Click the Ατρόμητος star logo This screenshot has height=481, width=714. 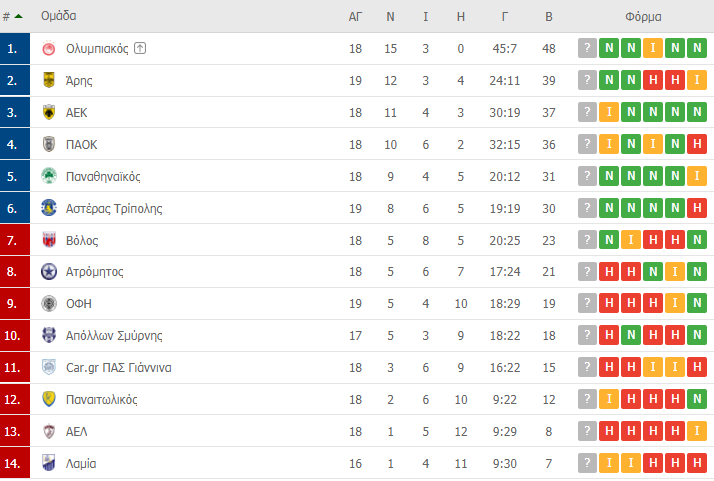point(49,271)
